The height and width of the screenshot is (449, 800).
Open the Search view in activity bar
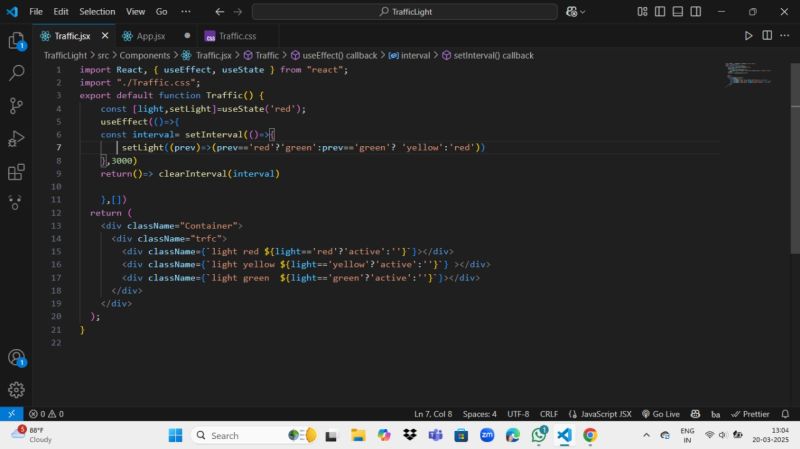(16, 73)
